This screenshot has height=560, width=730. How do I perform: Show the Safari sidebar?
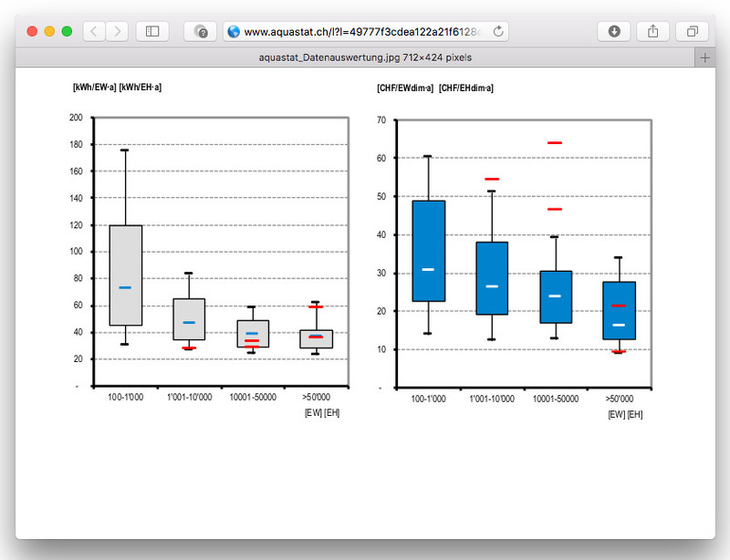(x=152, y=31)
